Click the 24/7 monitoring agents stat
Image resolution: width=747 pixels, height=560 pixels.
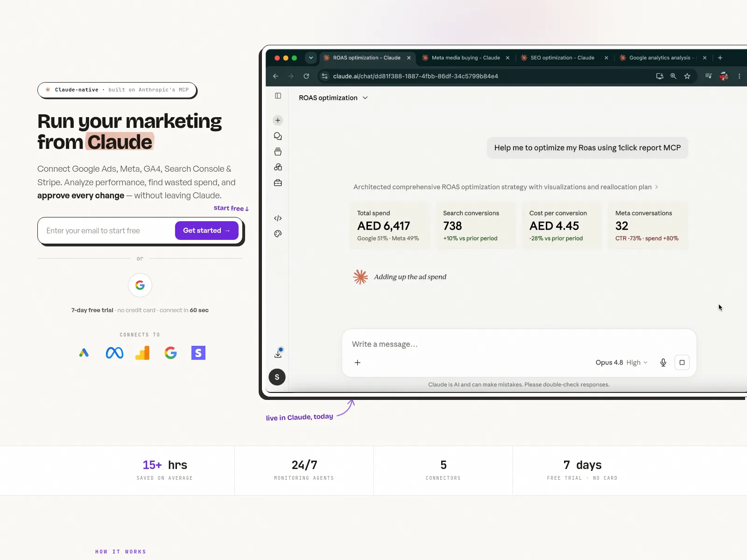[304, 470]
